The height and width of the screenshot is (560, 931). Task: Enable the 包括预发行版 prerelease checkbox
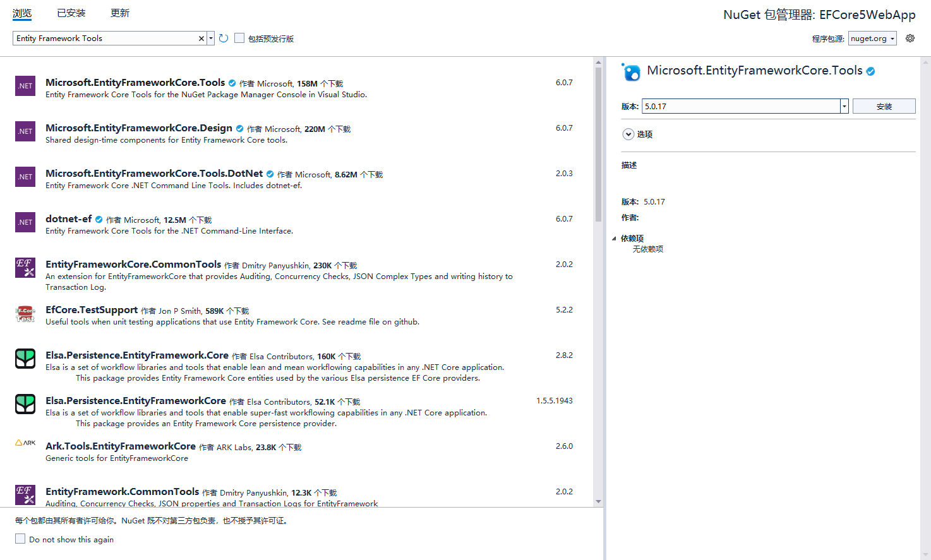(239, 39)
